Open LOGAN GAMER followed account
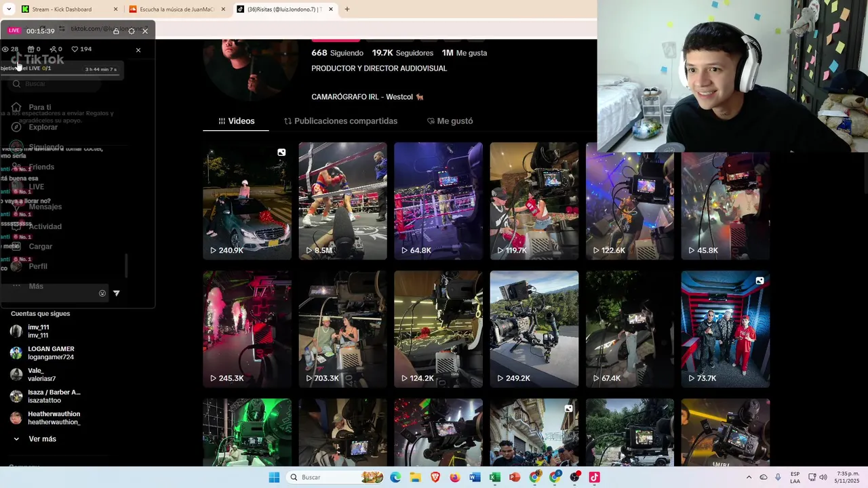 tap(42, 353)
